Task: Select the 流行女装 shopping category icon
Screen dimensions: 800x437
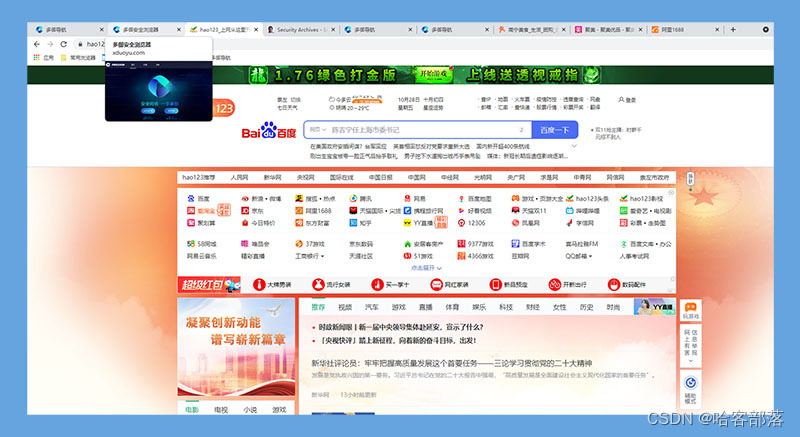Action: [318, 285]
